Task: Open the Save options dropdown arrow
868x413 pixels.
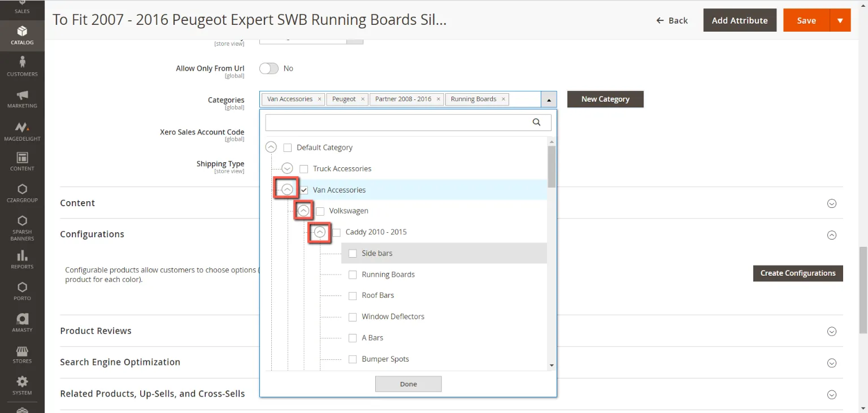Action: coord(840,20)
